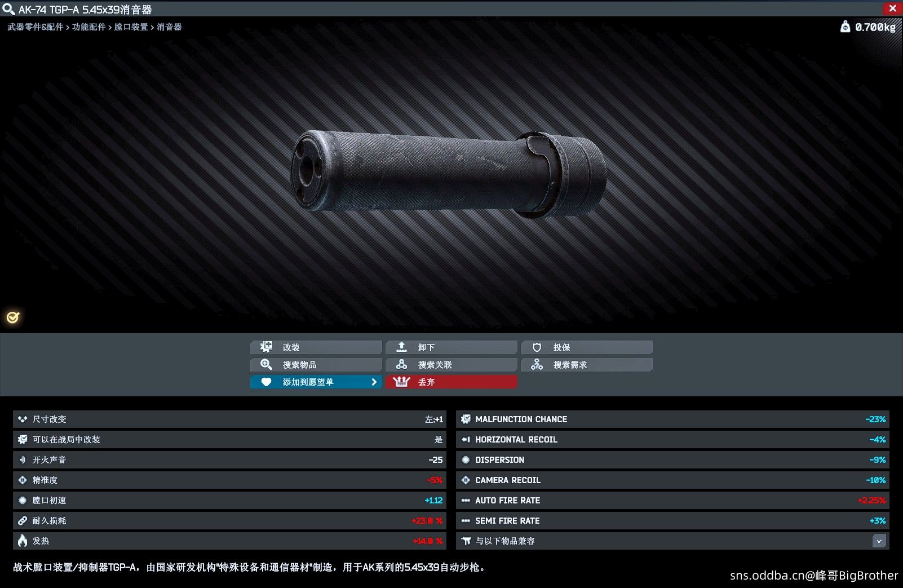Open the 功能配件 breadcrumb
Screen dimensions: 903x588
click(x=89, y=27)
